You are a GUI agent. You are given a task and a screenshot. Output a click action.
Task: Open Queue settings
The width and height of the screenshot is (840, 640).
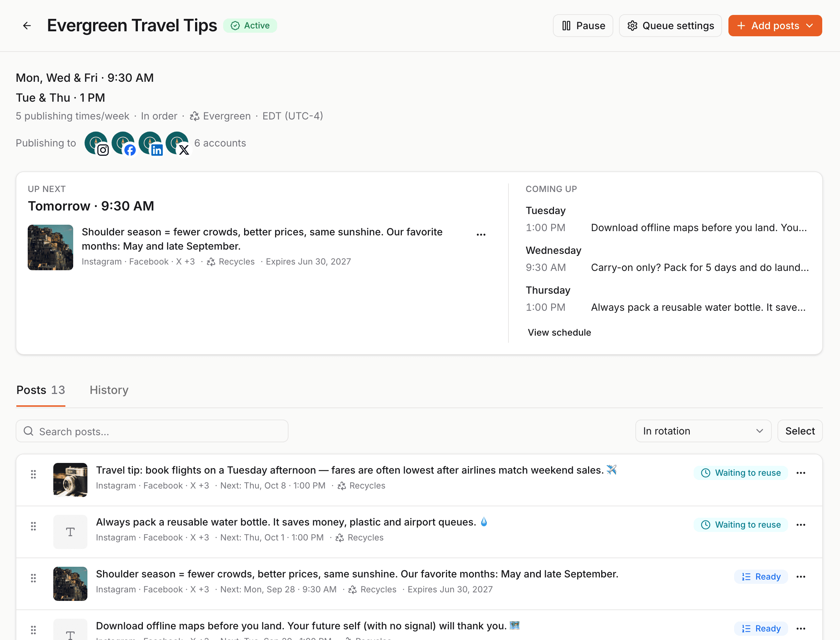click(x=670, y=26)
